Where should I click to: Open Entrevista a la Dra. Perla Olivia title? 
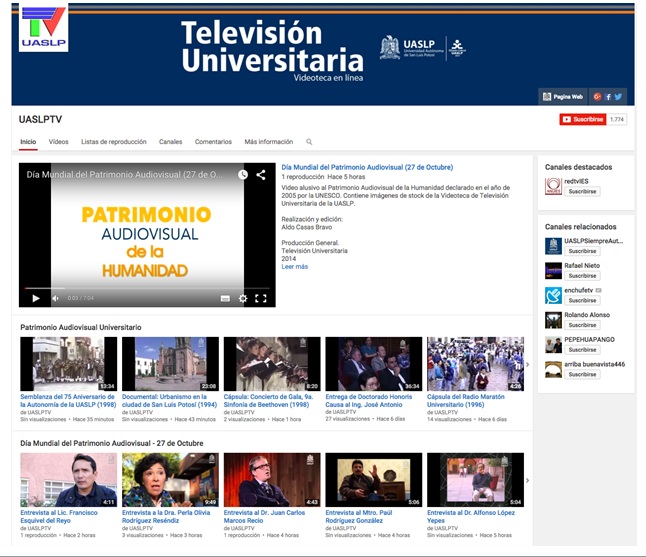(166, 517)
